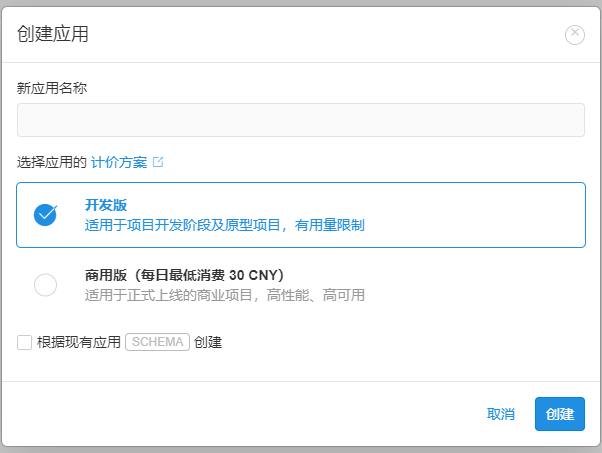Click the 选择应用的 label text
The image size is (602, 453).
click(x=52, y=162)
